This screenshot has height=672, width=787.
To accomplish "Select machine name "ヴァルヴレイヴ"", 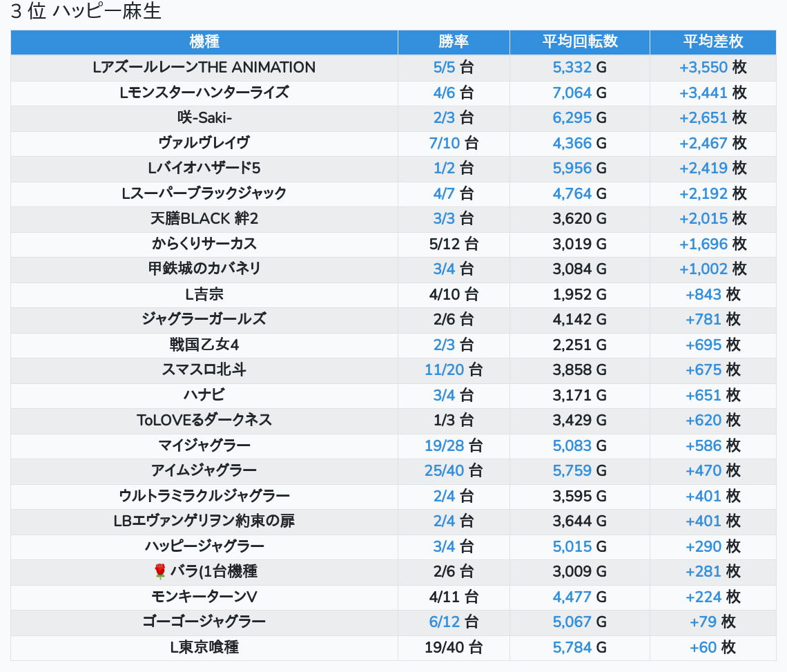I will pyautogui.click(x=204, y=143).
